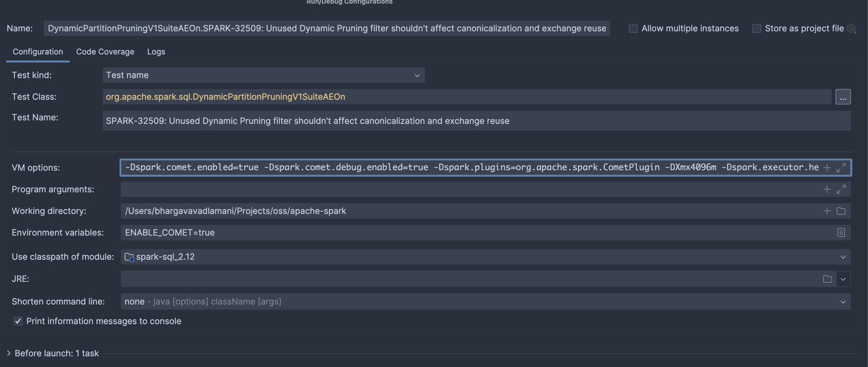Click into the Test Name text field
Image resolution: width=868 pixels, height=367 pixels.
(x=476, y=121)
